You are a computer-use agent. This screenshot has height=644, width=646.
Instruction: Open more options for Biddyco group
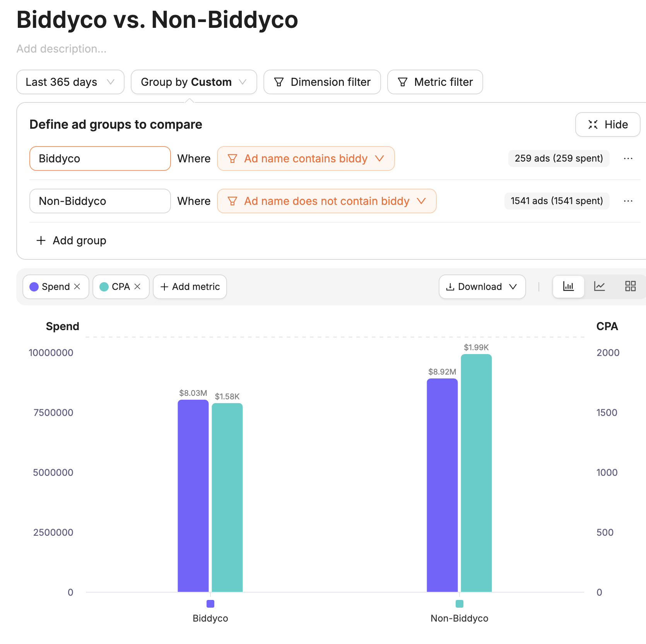tap(628, 158)
